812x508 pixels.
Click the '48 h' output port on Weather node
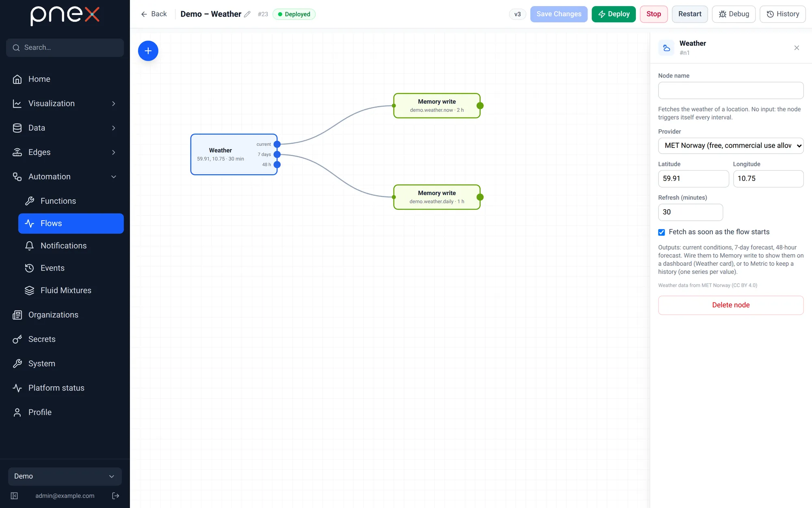click(277, 165)
